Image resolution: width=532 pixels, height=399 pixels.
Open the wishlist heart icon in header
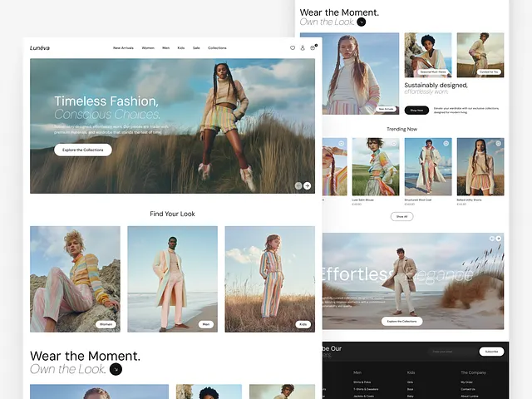(x=293, y=48)
